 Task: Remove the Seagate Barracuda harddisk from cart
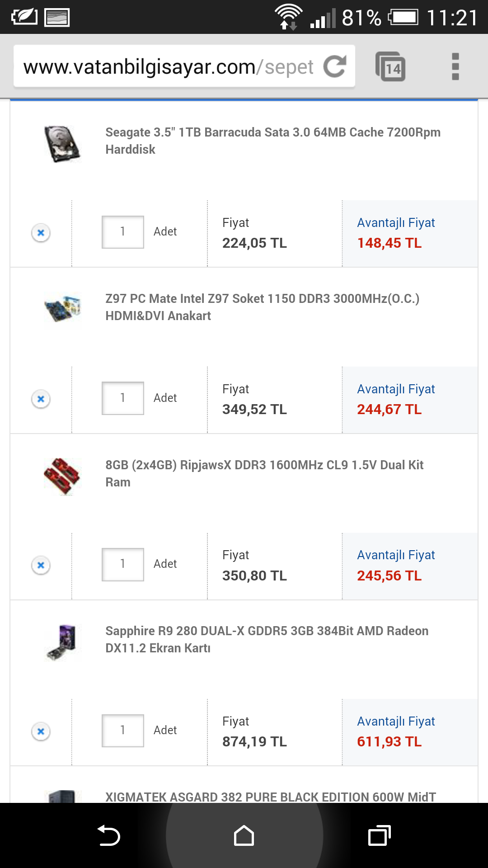pyautogui.click(x=41, y=233)
